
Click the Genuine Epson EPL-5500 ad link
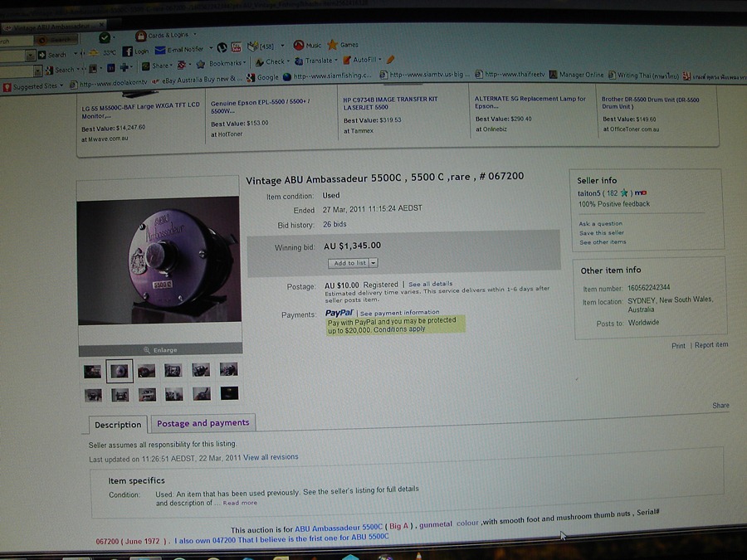pyautogui.click(x=260, y=106)
